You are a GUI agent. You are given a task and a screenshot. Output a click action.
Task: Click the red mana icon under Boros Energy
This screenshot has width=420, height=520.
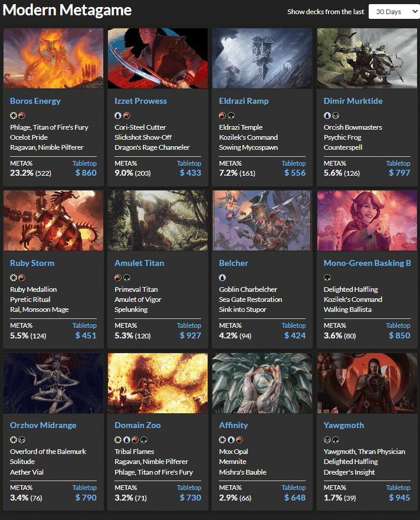pyautogui.click(x=22, y=116)
